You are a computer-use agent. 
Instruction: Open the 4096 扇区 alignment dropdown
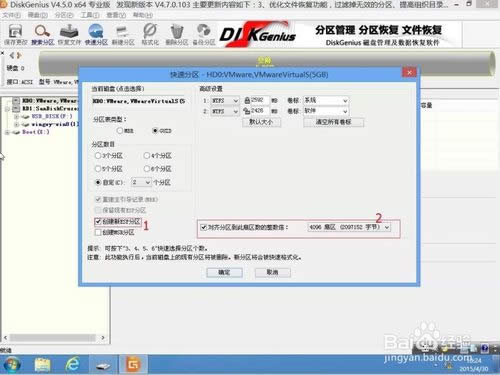(349, 227)
